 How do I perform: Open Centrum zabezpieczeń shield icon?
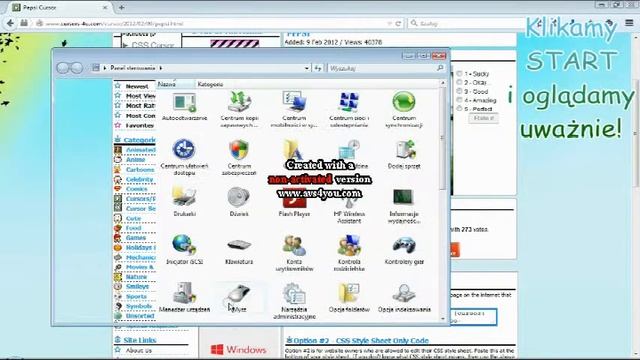point(239,158)
